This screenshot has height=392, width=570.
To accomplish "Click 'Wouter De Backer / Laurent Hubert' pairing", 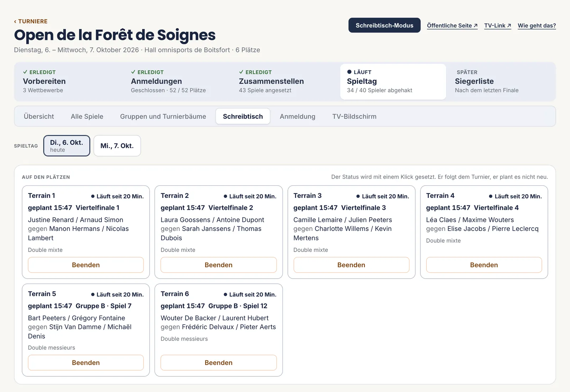I will tap(214, 318).
